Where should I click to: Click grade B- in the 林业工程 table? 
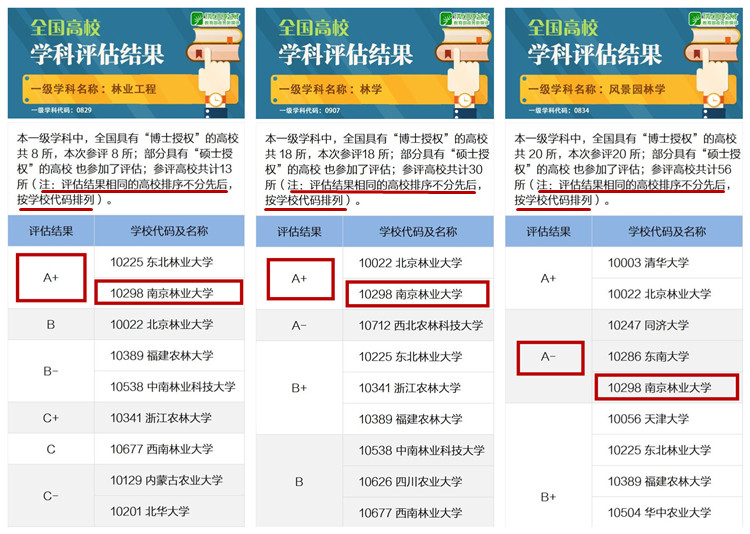51,371
